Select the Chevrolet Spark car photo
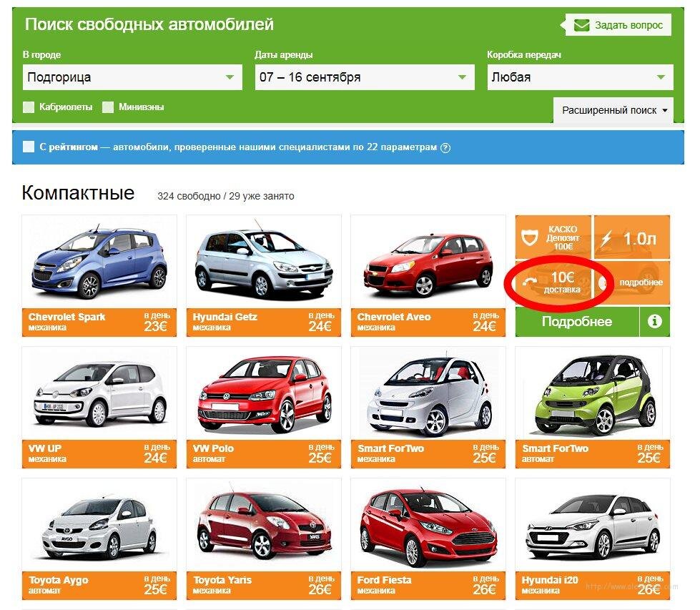Viewport: 700px width, 610px height. click(x=99, y=262)
